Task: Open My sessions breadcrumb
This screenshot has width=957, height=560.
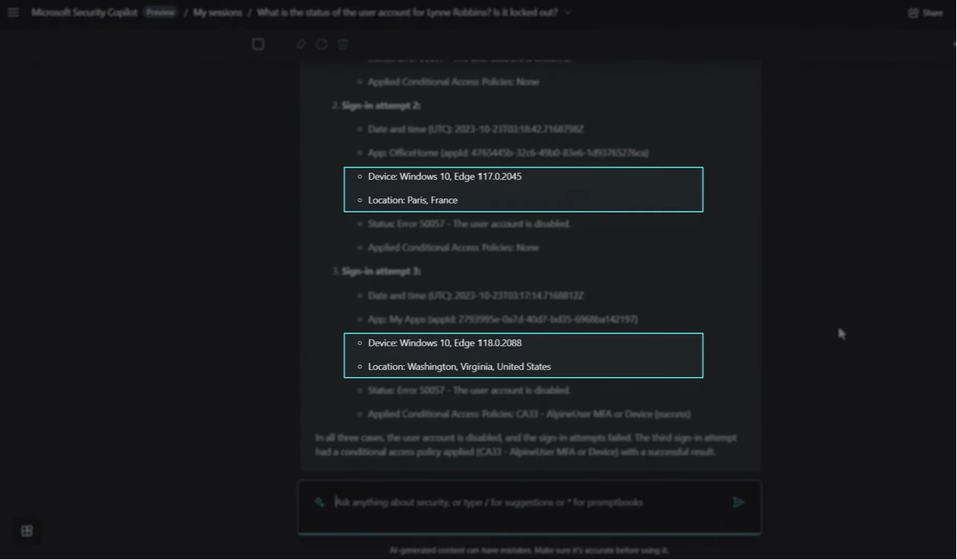Action: click(217, 13)
